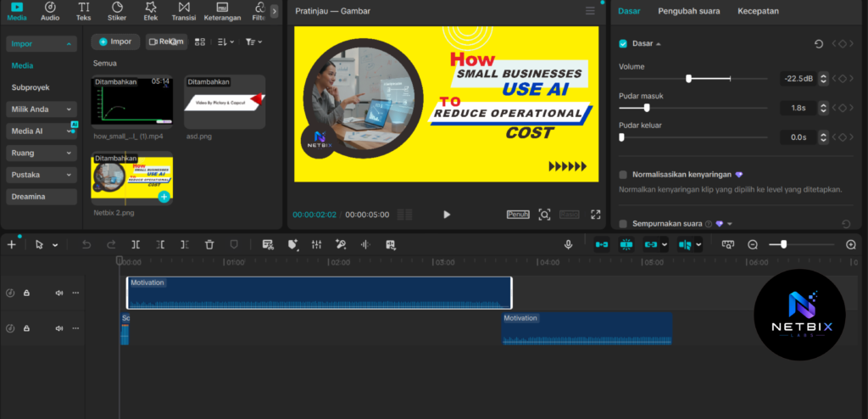Screen dimensions: 868x419
Task: Click the waveform beat detection icon
Action: [365, 244]
